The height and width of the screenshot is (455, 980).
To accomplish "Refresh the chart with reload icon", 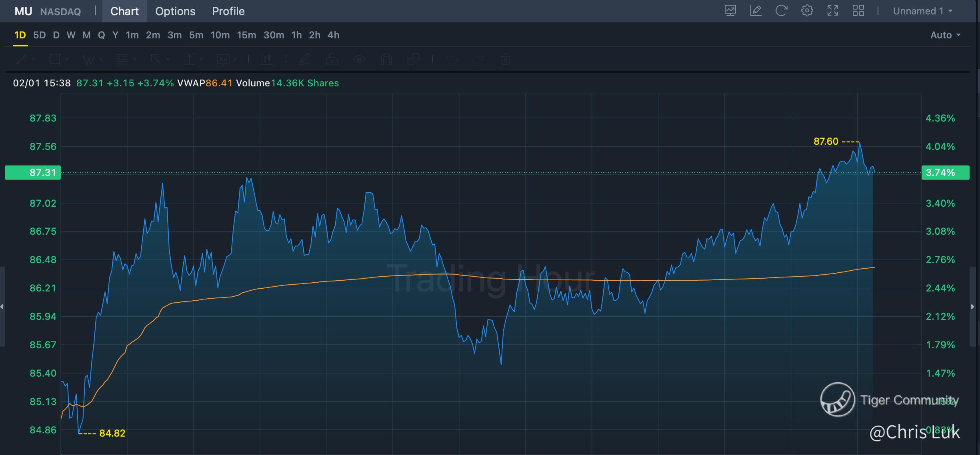I will point(781,11).
